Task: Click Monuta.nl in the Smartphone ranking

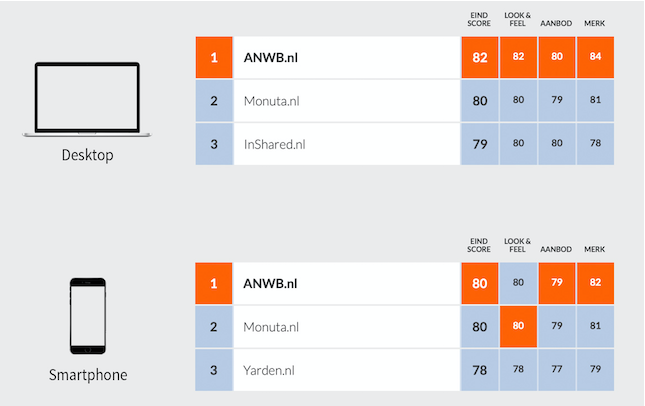Action: point(271,327)
